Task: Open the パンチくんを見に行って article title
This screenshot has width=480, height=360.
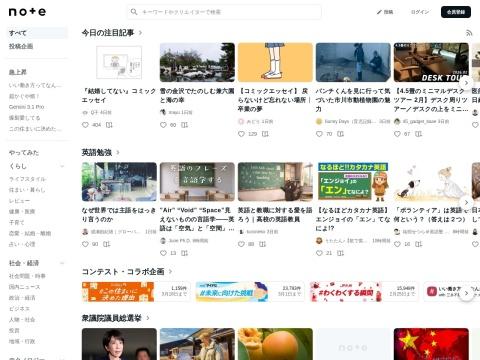Action: [x=353, y=100]
